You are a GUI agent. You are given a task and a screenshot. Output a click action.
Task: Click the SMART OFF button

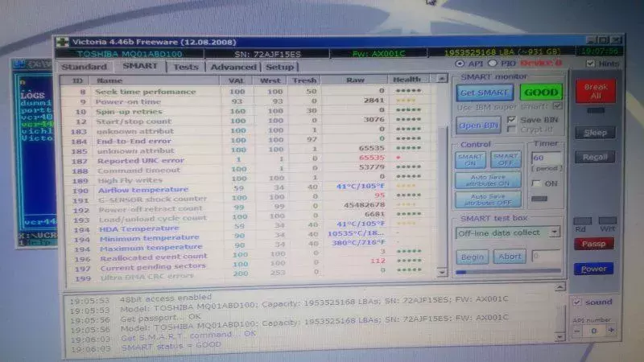[x=506, y=159]
